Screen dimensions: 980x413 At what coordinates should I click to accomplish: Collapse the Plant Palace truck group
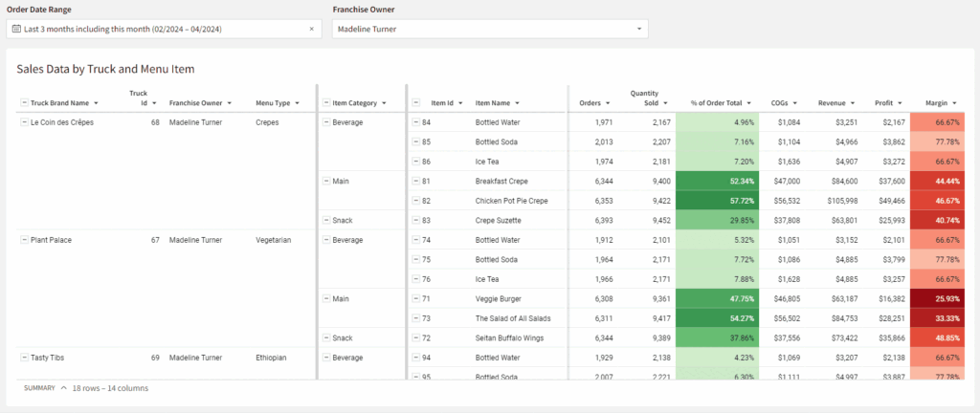point(24,240)
